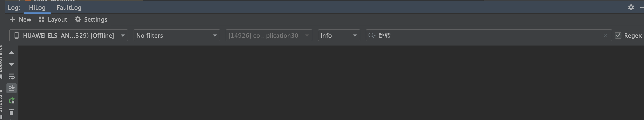
Task: Click the green restart log icon
Action: pos(12,100)
